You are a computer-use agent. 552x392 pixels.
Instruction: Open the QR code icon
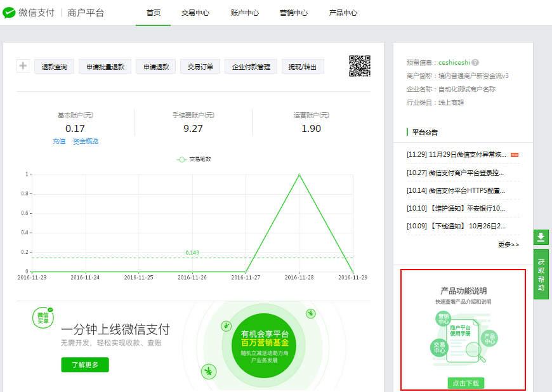[x=359, y=66]
